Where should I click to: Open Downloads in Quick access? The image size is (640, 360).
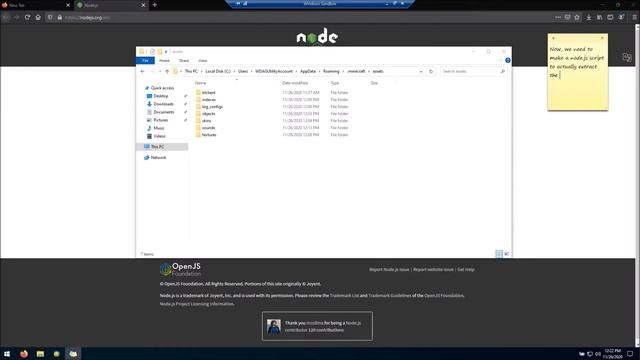point(163,104)
